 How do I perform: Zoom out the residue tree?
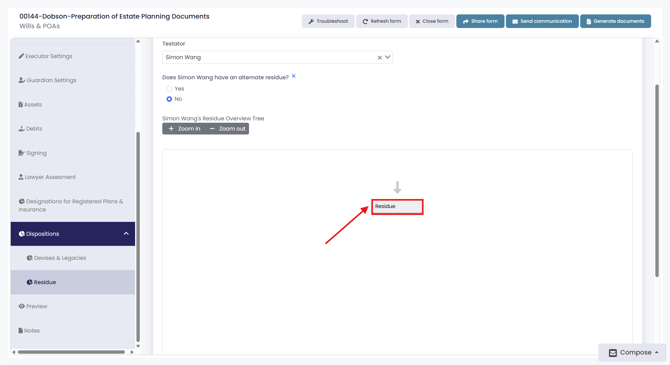[x=228, y=129]
